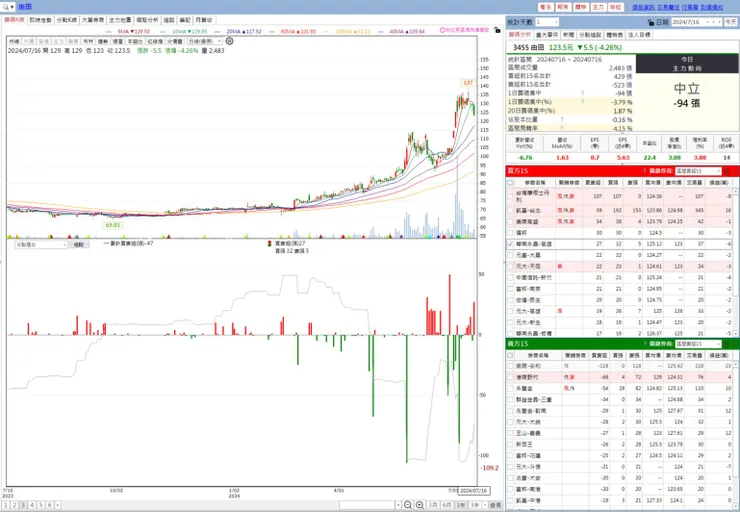The width and height of the screenshot is (740, 512).
Task: Open the 關鍵券商 dropdown in the 買方15 header
Action: (x=698, y=171)
